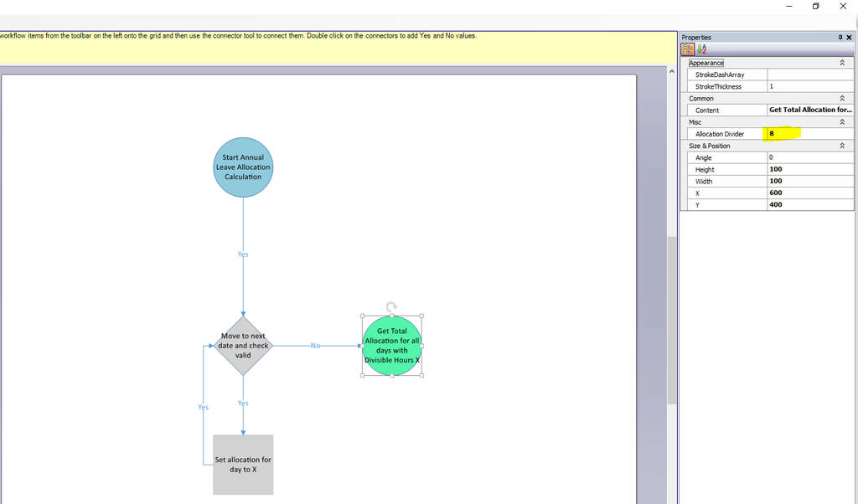858x504 pixels.
Task: Collapse the Size & Position section
Action: (842, 146)
